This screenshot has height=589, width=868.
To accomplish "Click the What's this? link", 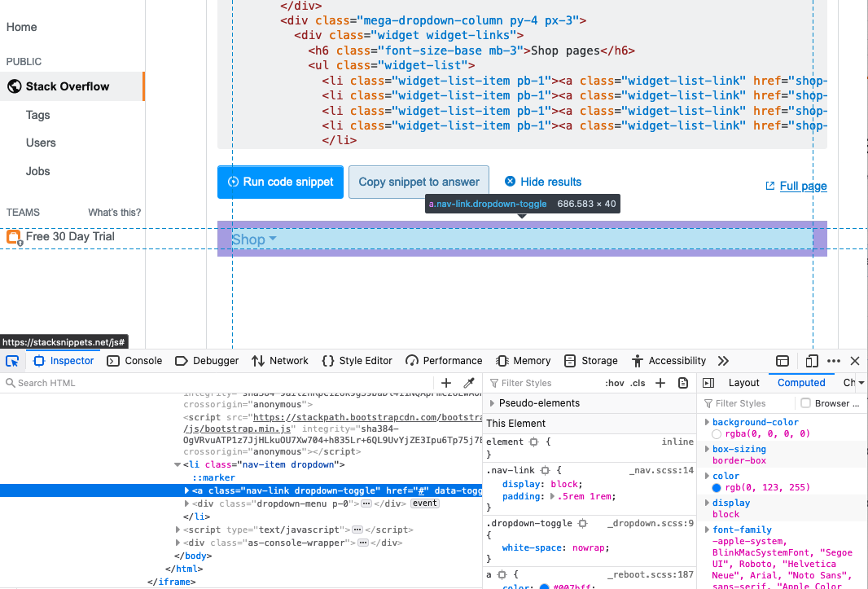I will 115,212.
